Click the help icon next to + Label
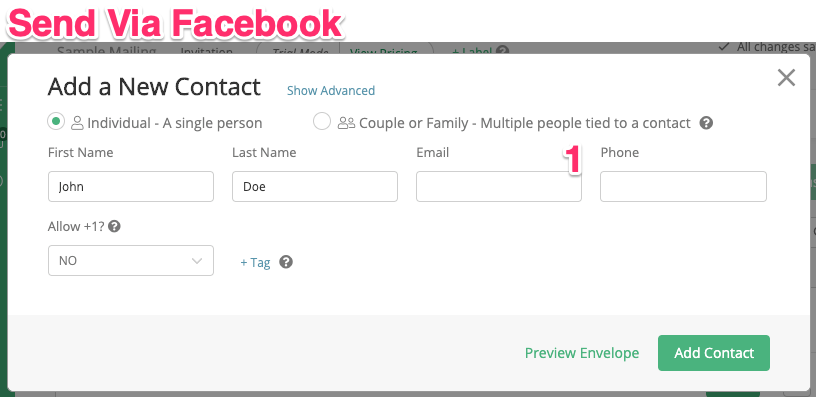Image resolution: width=816 pixels, height=397 pixels. tap(502, 51)
